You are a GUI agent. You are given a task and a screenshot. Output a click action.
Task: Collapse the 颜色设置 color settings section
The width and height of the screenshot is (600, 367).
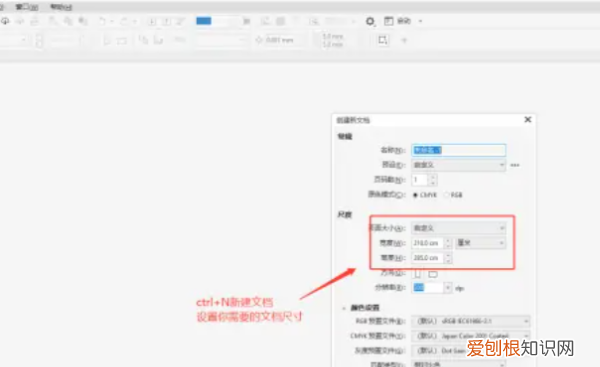(344, 308)
